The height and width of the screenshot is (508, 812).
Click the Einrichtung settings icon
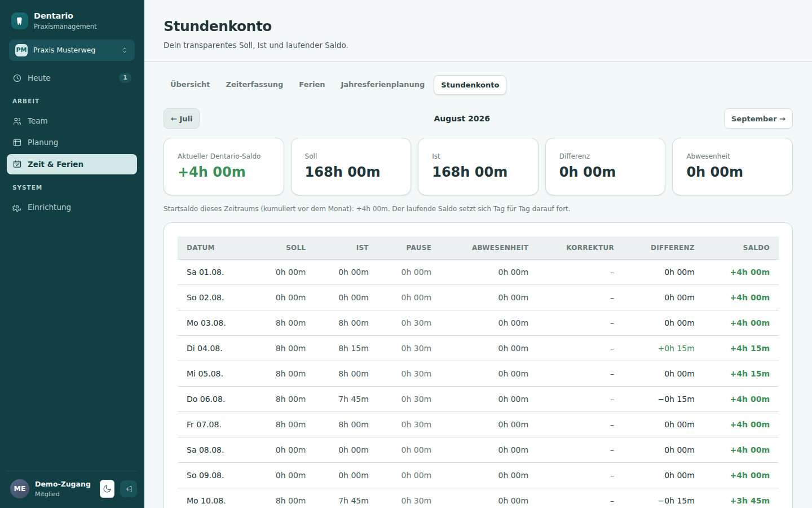coord(17,208)
